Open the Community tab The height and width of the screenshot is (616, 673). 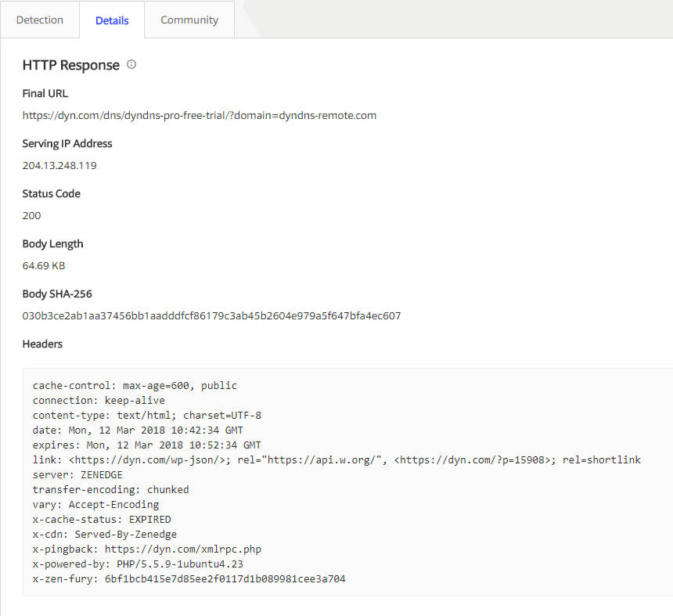click(x=189, y=20)
